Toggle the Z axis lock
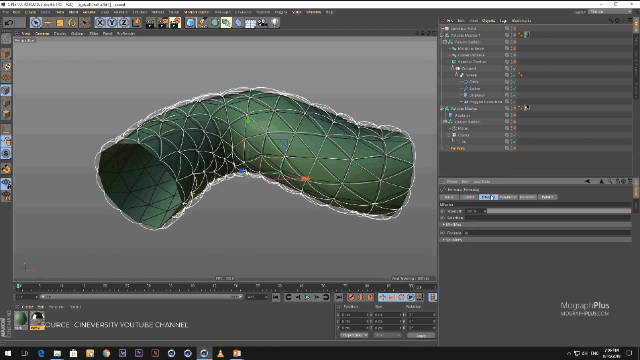The height and width of the screenshot is (360, 640). pyautogui.click(x=124, y=23)
